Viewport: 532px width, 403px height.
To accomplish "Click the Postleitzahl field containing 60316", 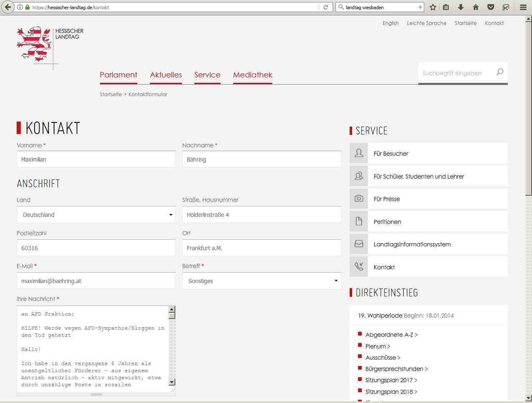I will [96, 248].
